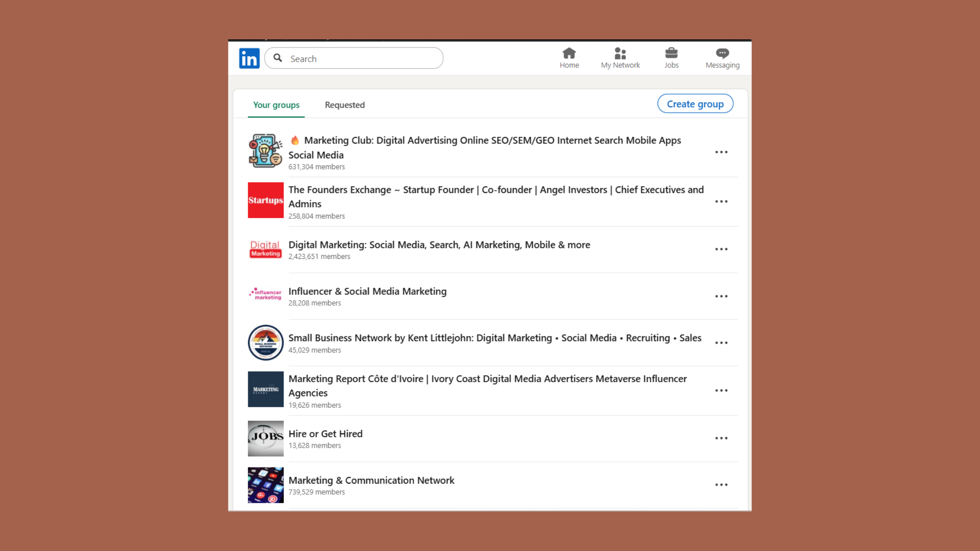
Task: Open the JOBS Hire or Get Hired logo
Action: [x=266, y=439]
